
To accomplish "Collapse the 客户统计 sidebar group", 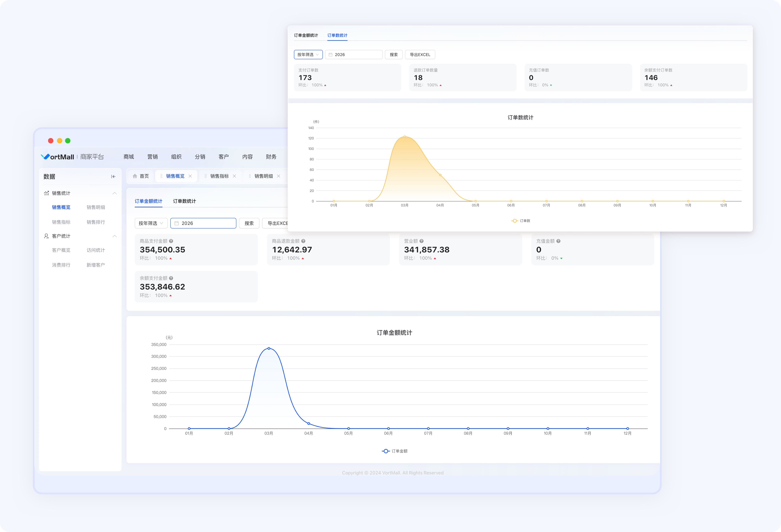I will point(114,236).
